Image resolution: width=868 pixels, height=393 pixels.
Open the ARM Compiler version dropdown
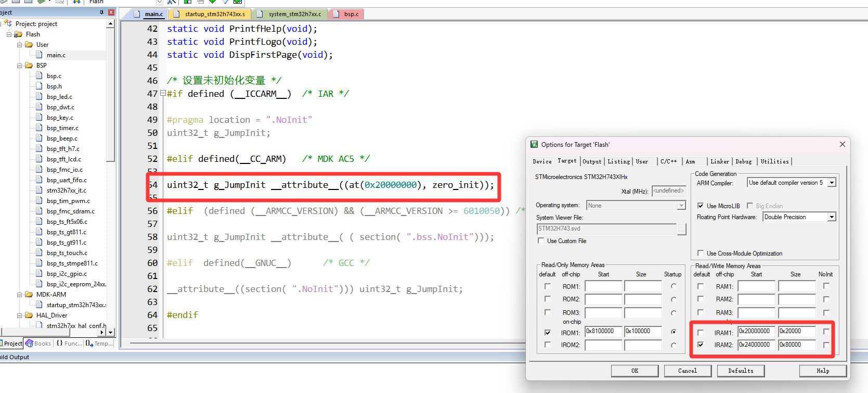click(832, 183)
